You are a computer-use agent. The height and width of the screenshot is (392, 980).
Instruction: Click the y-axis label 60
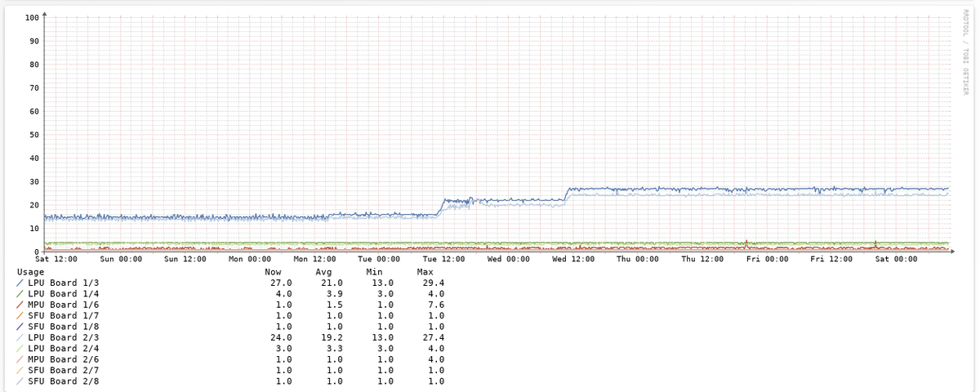point(34,111)
